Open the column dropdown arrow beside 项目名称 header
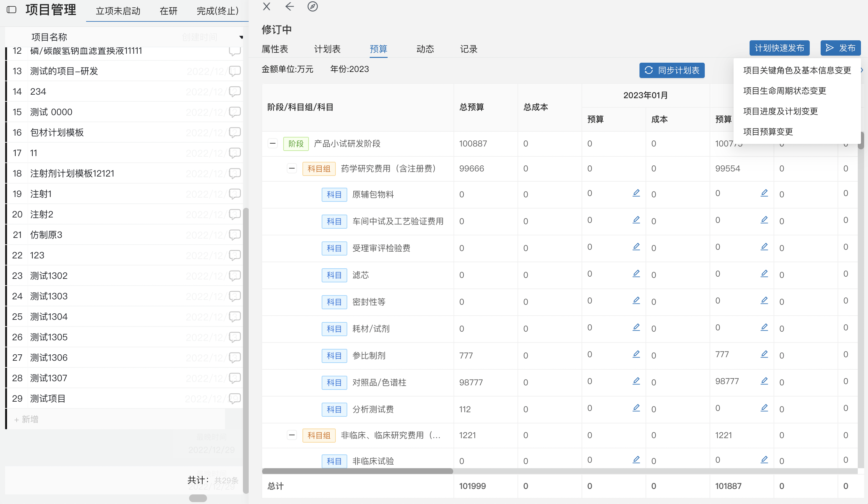 [241, 37]
